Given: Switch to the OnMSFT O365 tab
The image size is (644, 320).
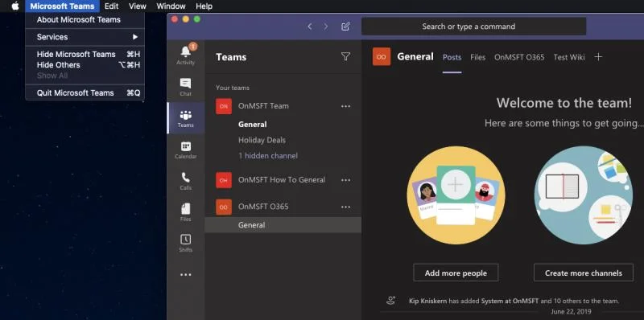Looking at the screenshot, I should pyautogui.click(x=519, y=57).
